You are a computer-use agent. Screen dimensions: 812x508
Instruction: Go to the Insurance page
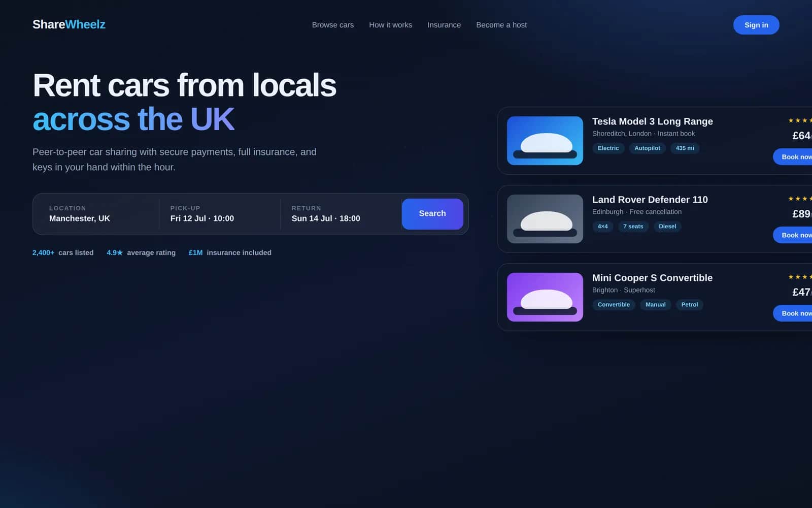[x=444, y=25]
